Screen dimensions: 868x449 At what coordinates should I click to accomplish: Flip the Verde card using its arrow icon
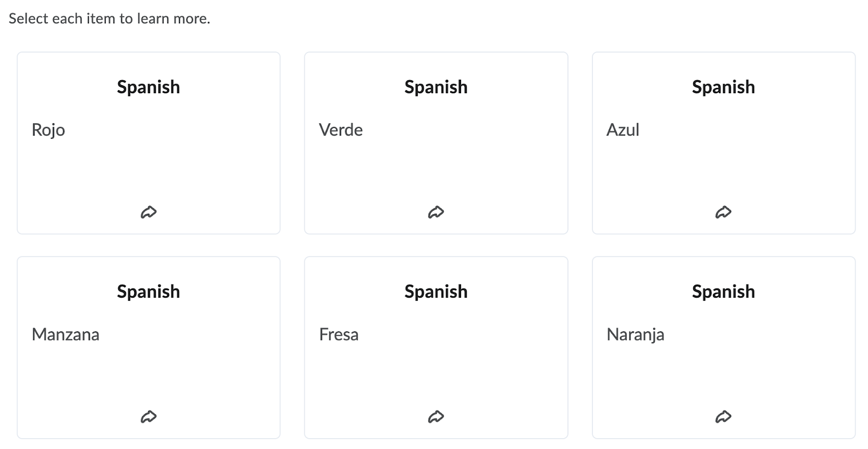[x=436, y=212]
